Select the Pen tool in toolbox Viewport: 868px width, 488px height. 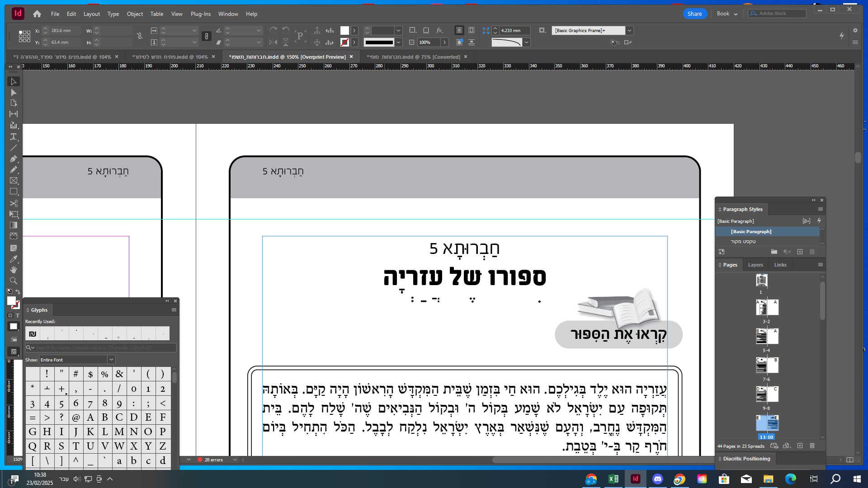pos(14,159)
